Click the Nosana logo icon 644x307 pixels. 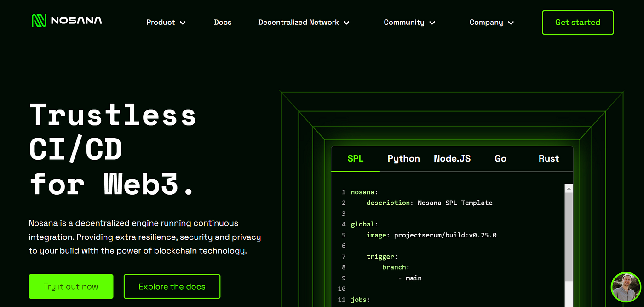pyautogui.click(x=39, y=20)
